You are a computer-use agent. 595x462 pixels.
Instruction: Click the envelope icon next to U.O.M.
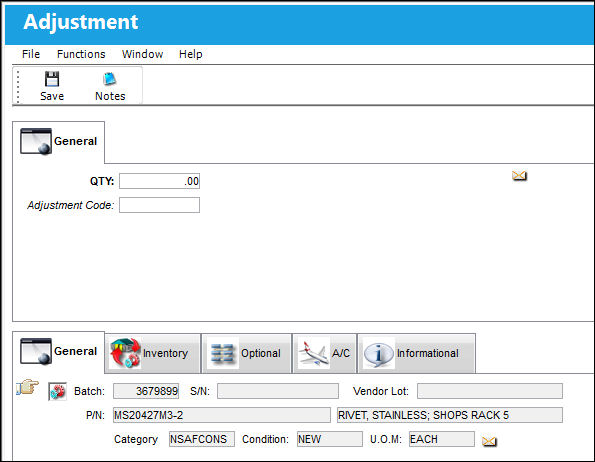click(489, 441)
